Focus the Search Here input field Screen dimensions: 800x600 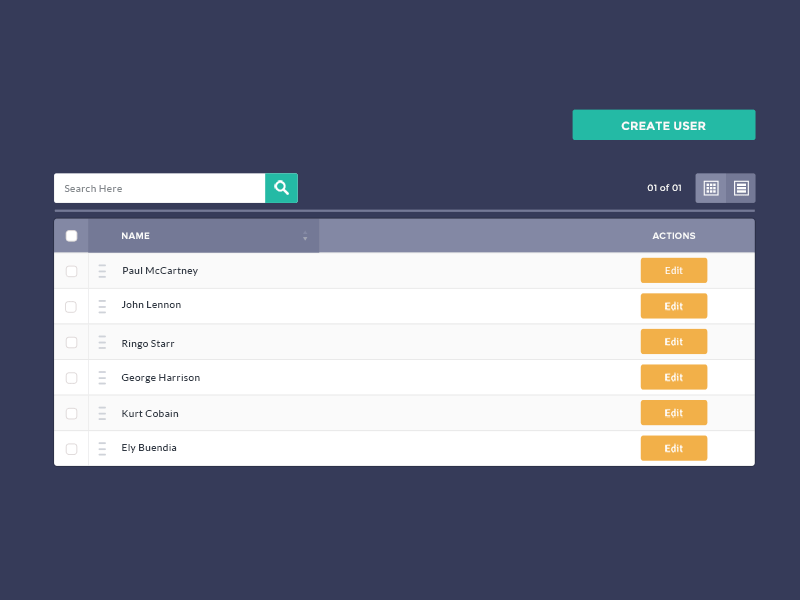[x=160, y=188]
